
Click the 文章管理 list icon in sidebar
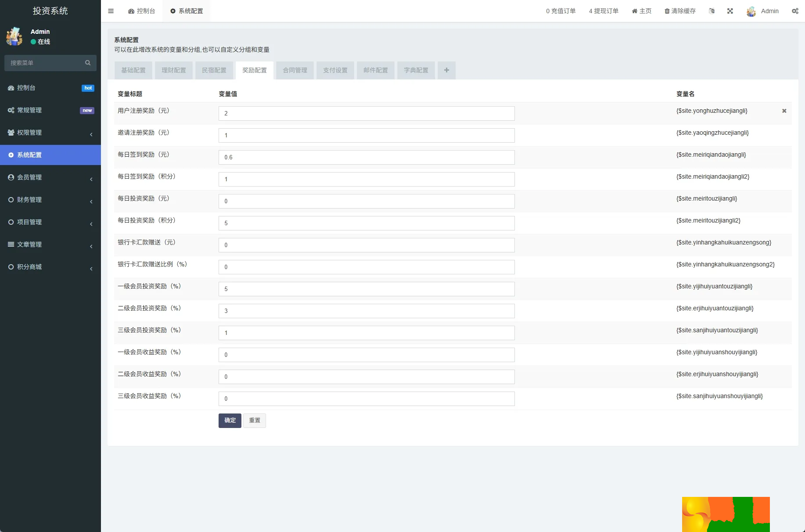11,244
